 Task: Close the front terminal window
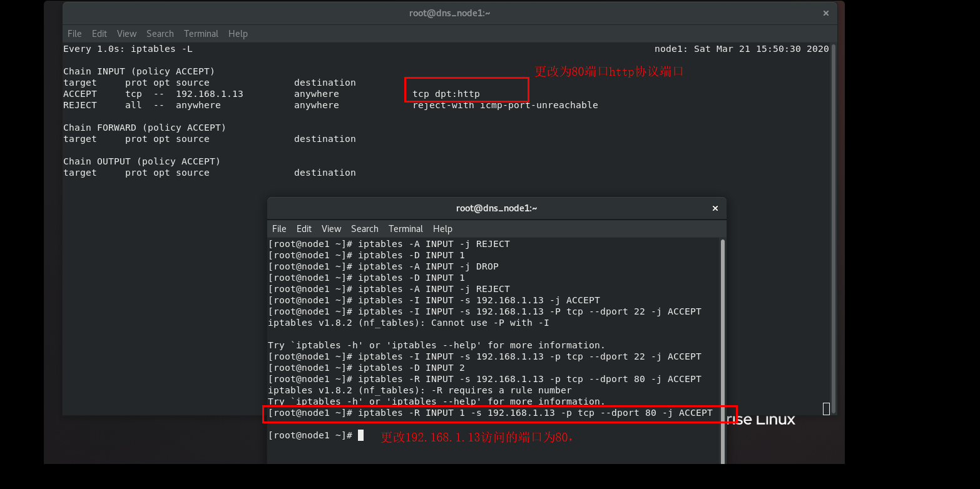(x=715, y=208)
